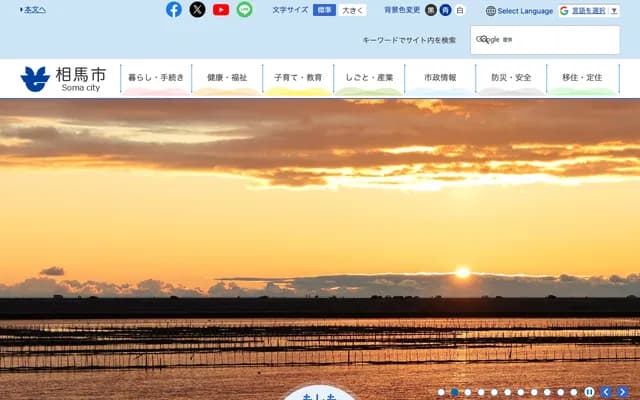Select the seventh slide indicator dot
This screenshot has width=640, height=400.
pyautogui.click(x=521, y=392)
